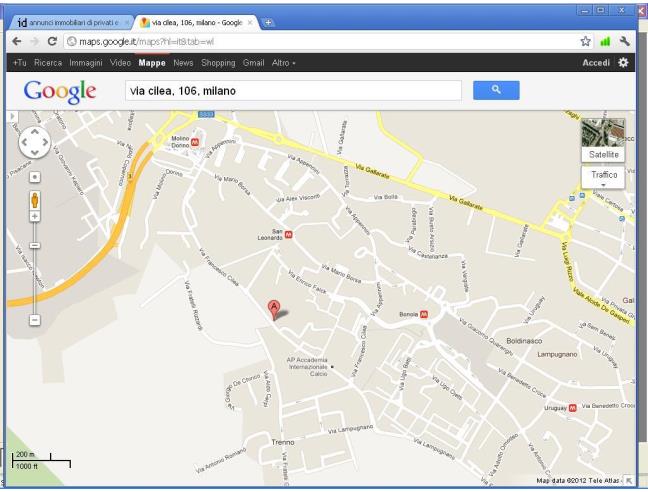Click the Google logo

60,91
